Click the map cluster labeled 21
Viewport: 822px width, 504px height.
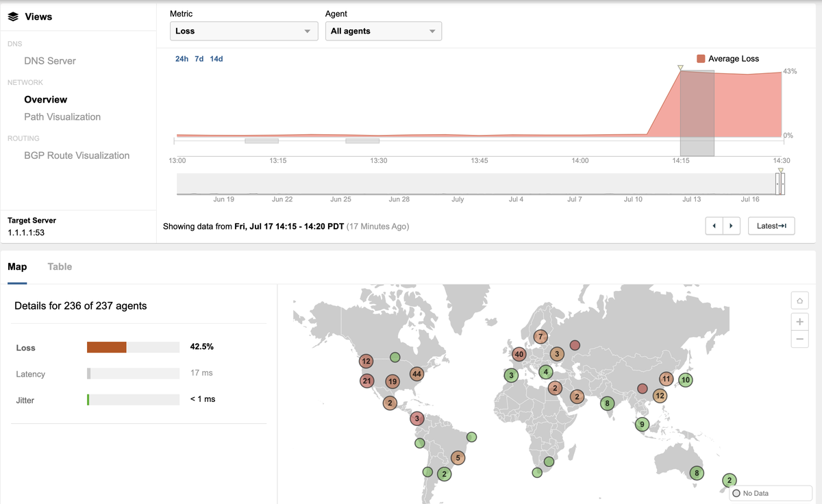click(367, 381)
